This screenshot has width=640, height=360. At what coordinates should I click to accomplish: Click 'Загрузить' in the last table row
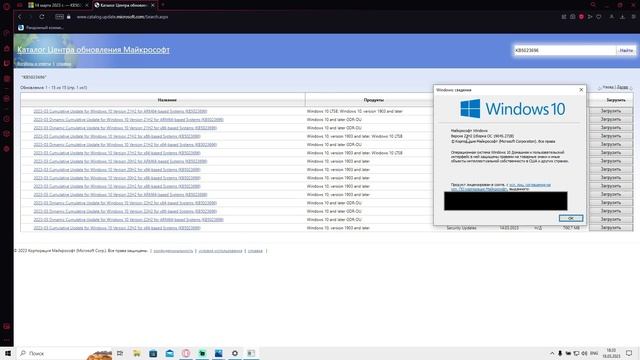click(x=611, y=227)
